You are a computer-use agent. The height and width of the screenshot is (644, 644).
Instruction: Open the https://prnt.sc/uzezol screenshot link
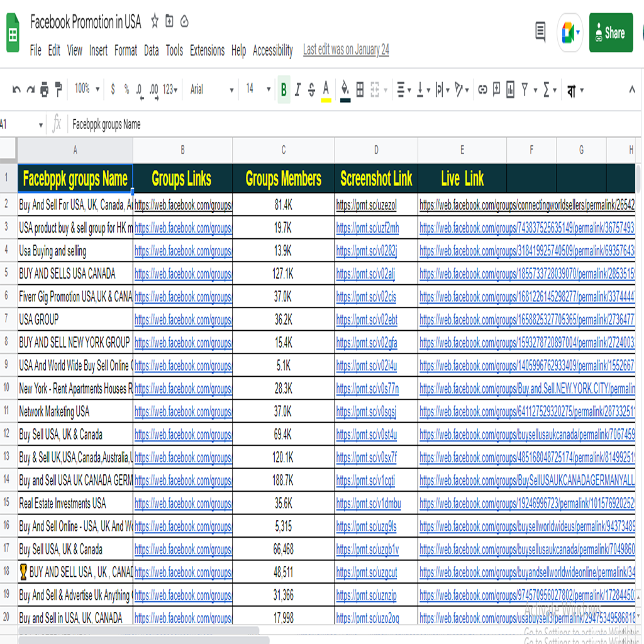point(367,205)
